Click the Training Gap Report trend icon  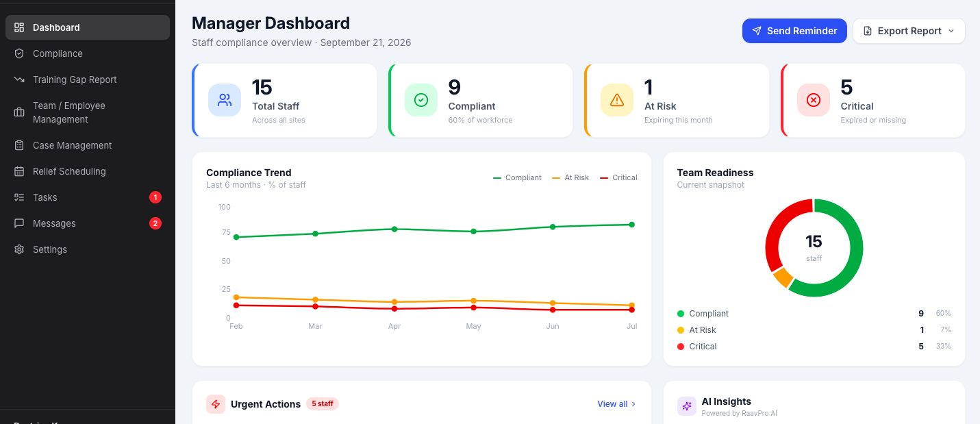[19, 79]
